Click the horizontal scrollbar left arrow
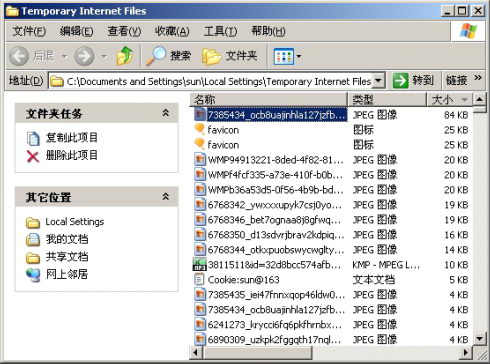Image resolution: width=490 pixels, height=364 pixels. (x=196, y=352)
